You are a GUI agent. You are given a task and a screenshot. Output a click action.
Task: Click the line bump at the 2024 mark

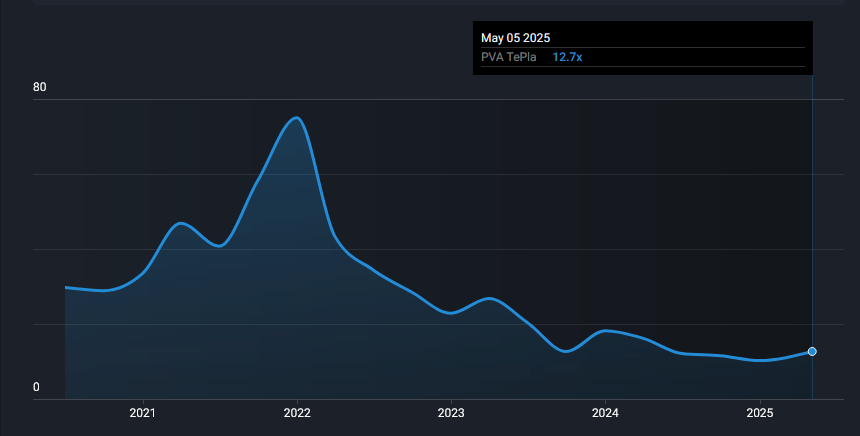(605, 330)
